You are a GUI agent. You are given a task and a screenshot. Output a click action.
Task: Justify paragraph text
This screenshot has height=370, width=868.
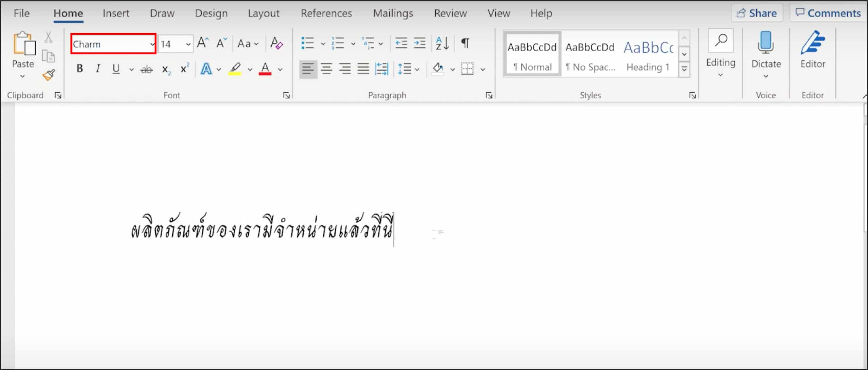363,69
